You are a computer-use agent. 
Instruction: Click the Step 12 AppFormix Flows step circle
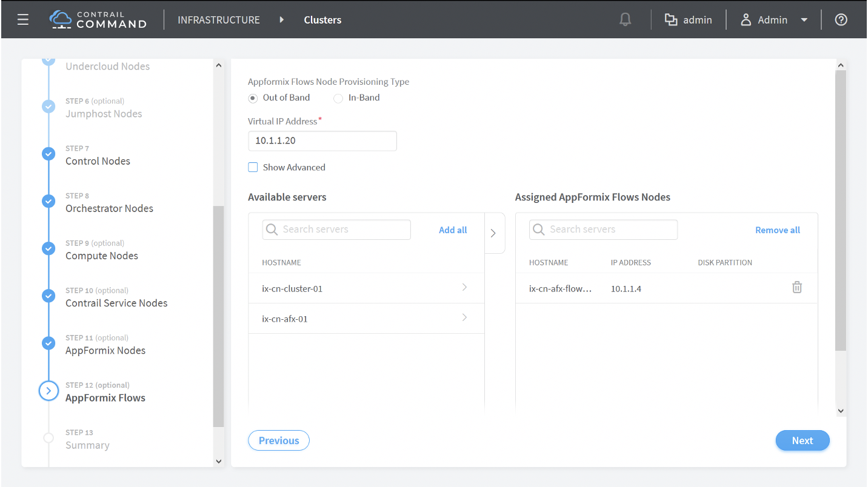pyautogui.click(x=48, y=391)
